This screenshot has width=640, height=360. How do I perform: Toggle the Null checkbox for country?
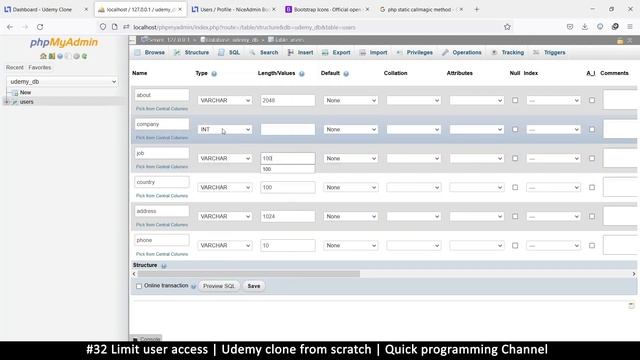click(515, 187)
